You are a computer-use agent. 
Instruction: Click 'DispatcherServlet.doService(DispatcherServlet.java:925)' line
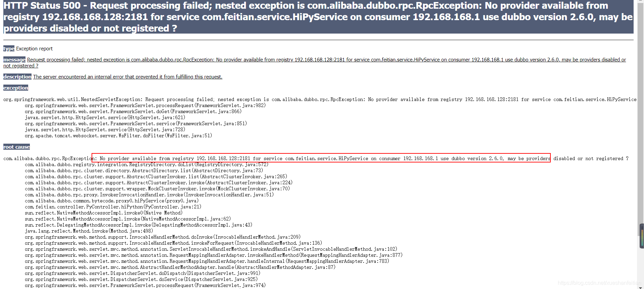point(141,279)
